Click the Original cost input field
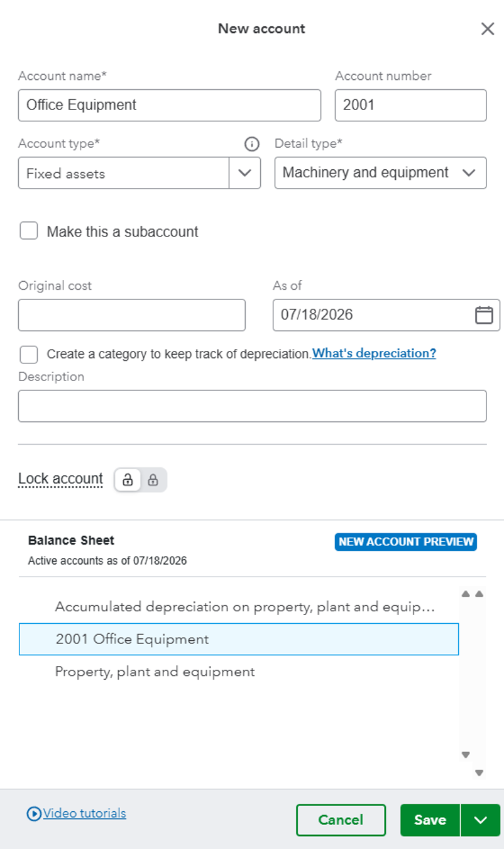Viewport: 504px width, 849px height. [x=131, y=315]
